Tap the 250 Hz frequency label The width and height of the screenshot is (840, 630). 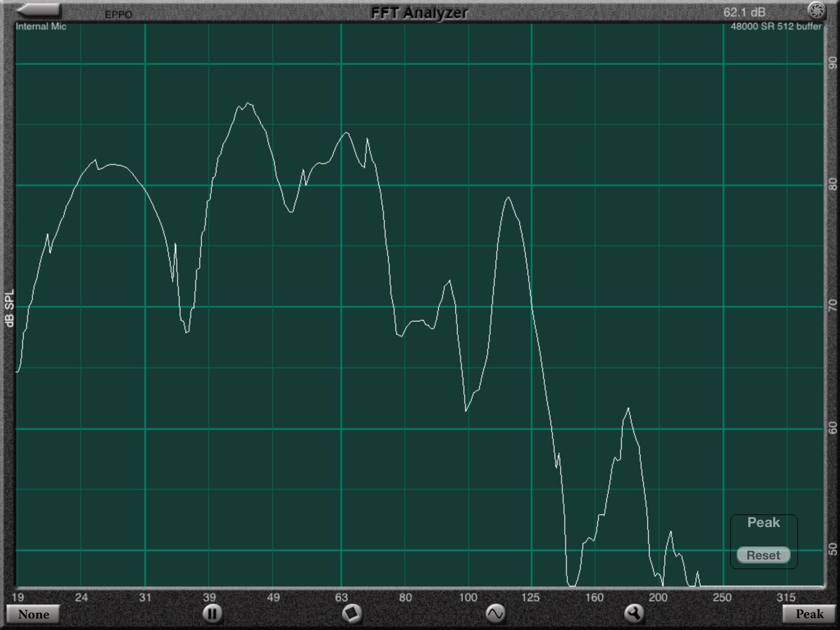pos(722,597)
